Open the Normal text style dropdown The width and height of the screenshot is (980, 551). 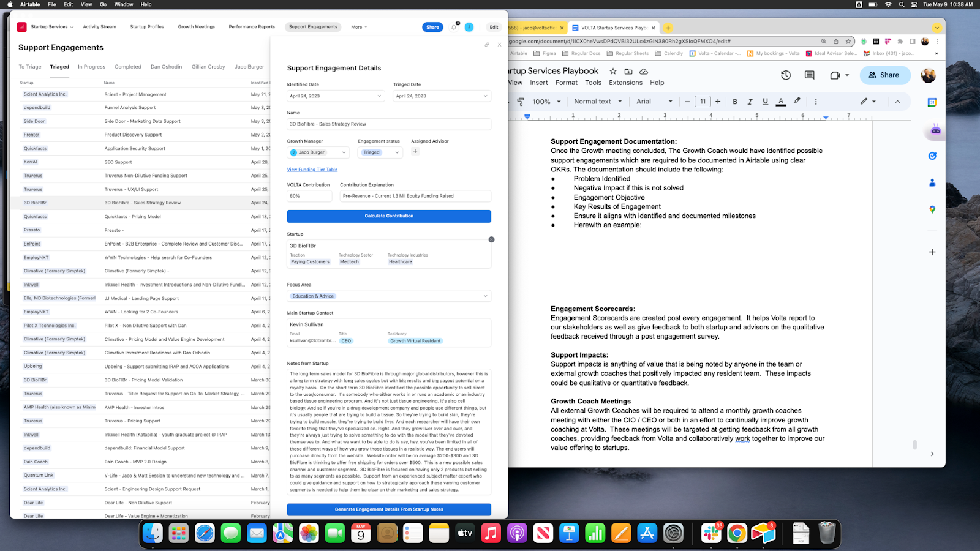point(598,102)
